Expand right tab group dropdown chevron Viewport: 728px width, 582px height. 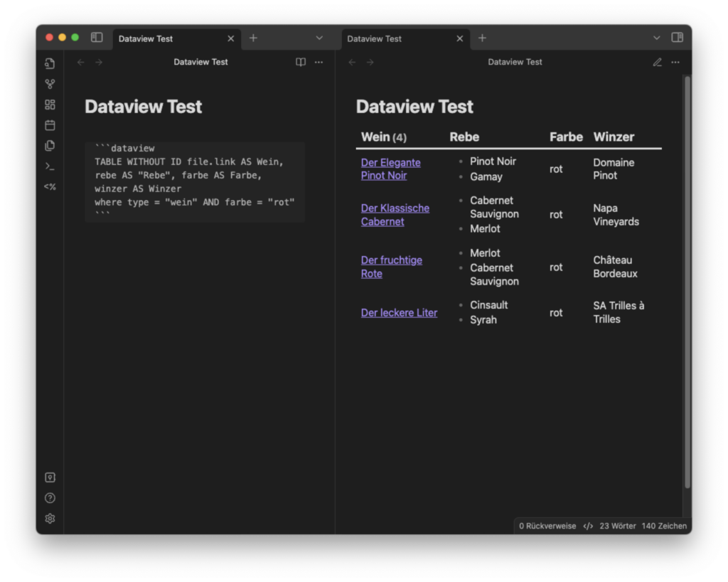656,38
